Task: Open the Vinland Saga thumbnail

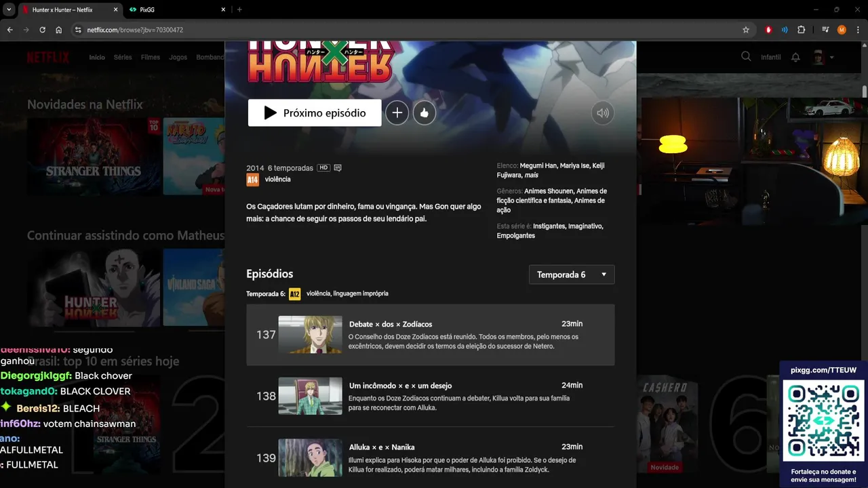Action: 194,287
